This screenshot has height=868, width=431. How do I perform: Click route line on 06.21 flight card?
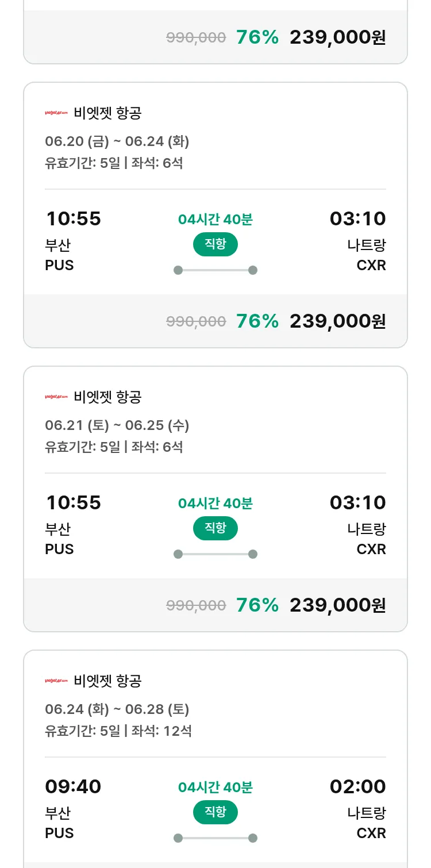(215, 554)
